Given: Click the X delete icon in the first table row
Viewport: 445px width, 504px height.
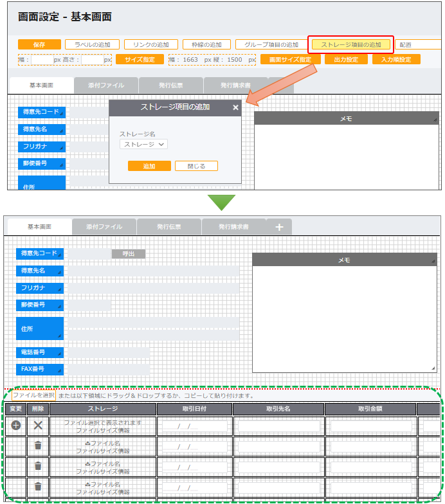Looking at the screenshot, I should pyautogui.click(x=38, y=426).
